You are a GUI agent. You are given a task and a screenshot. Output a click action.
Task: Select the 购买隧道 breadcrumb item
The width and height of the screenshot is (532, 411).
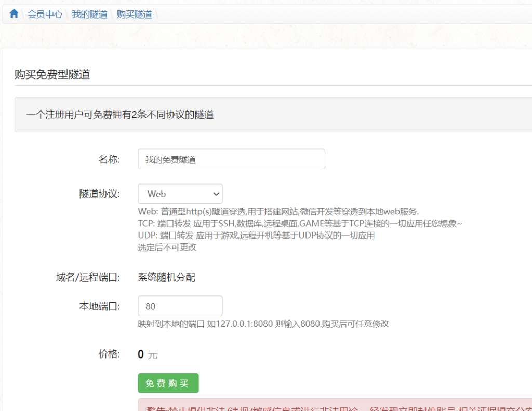[x=134, y=15]
